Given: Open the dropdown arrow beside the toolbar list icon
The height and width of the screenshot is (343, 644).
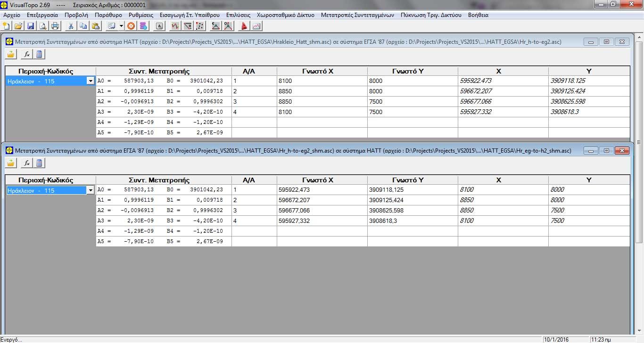Looking at the screenshot, I should tap(122, 26).
